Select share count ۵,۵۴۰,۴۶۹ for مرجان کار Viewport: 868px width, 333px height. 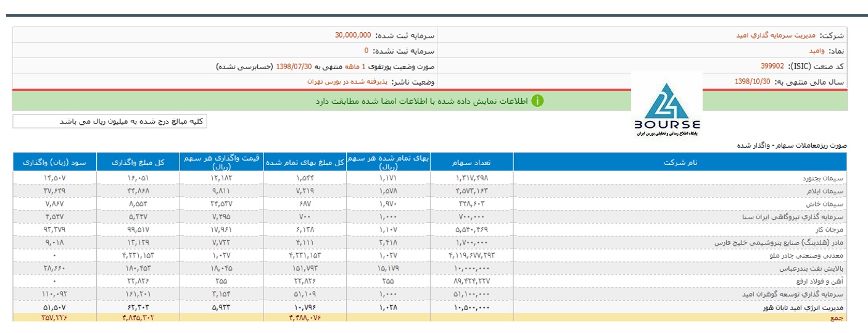point(471,230)
